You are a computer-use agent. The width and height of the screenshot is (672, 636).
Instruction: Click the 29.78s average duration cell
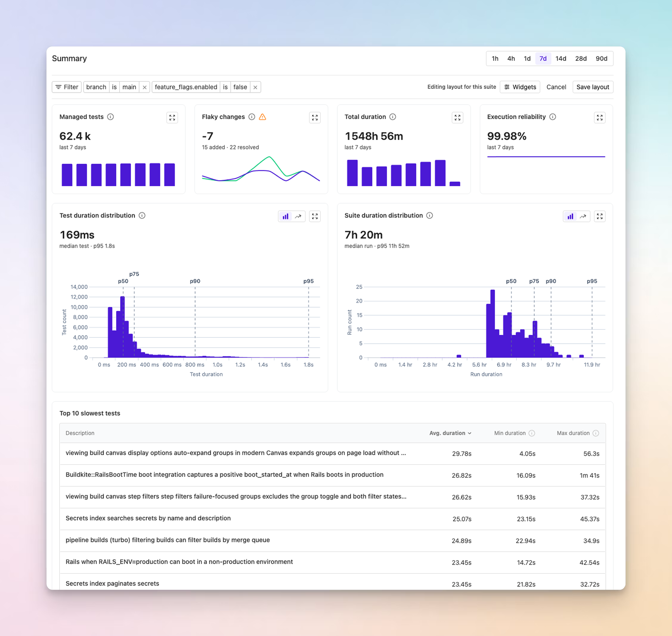(462, 454)
